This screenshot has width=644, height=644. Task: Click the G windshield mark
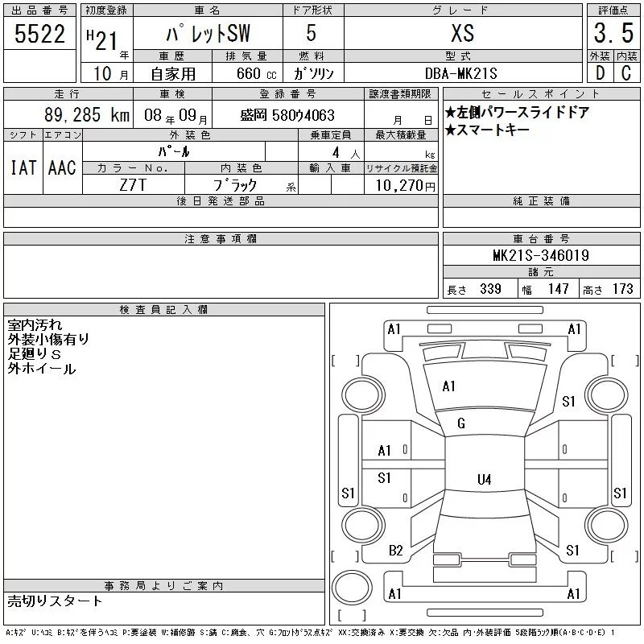point(460,423)
